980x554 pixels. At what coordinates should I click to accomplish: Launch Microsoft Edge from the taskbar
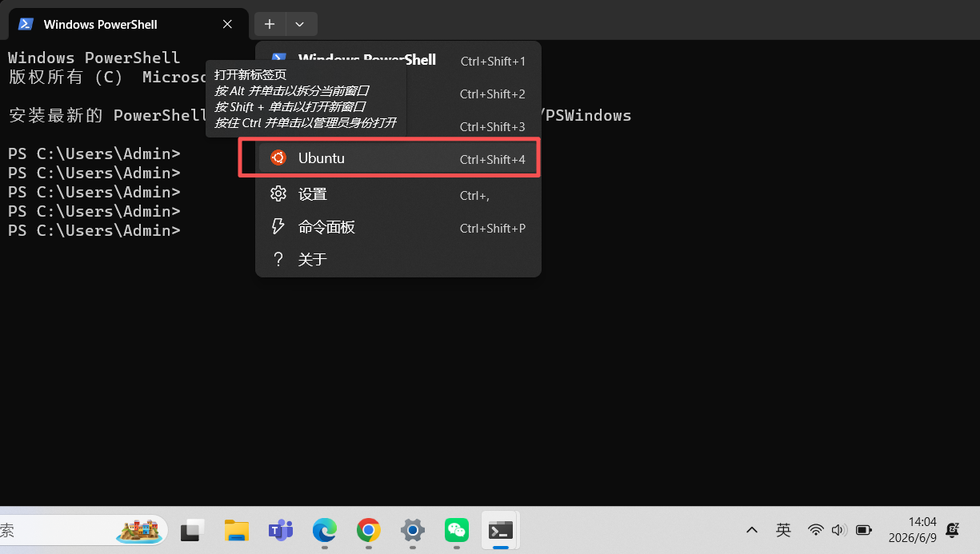pyautogui.click(x=324, y=529)
